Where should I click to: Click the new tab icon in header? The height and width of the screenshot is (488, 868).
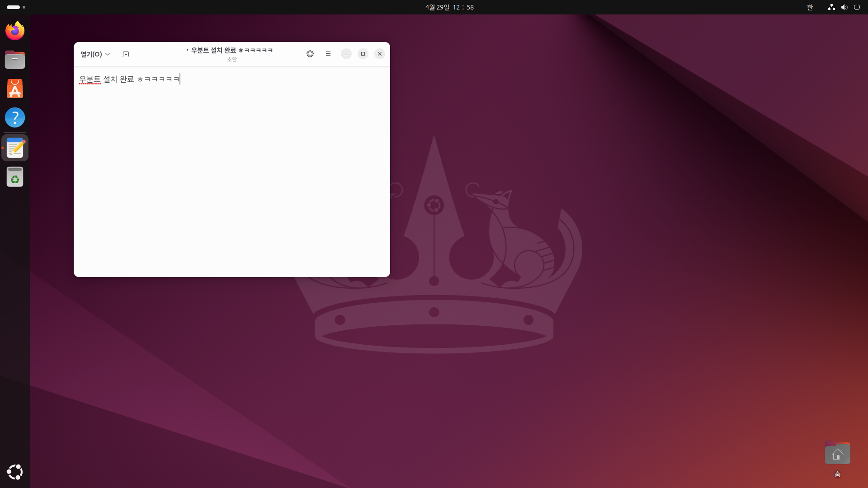[x=126, y=54]
